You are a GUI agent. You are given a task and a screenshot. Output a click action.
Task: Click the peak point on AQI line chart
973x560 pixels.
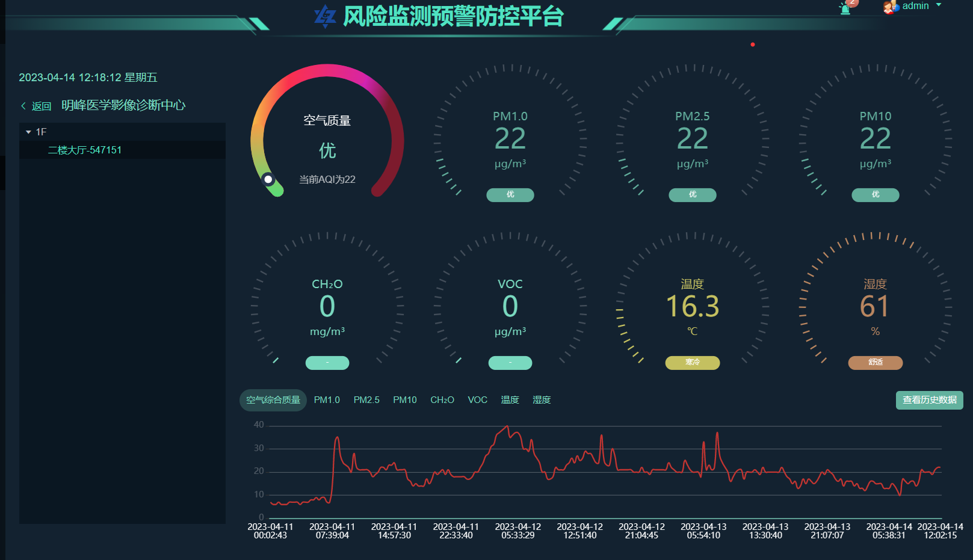pos(508,426)
